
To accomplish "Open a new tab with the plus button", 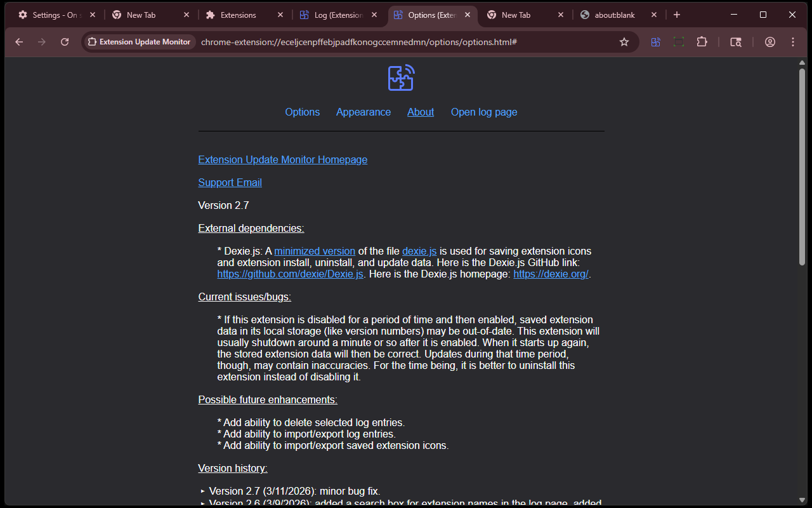I will (x=677, y=15).
